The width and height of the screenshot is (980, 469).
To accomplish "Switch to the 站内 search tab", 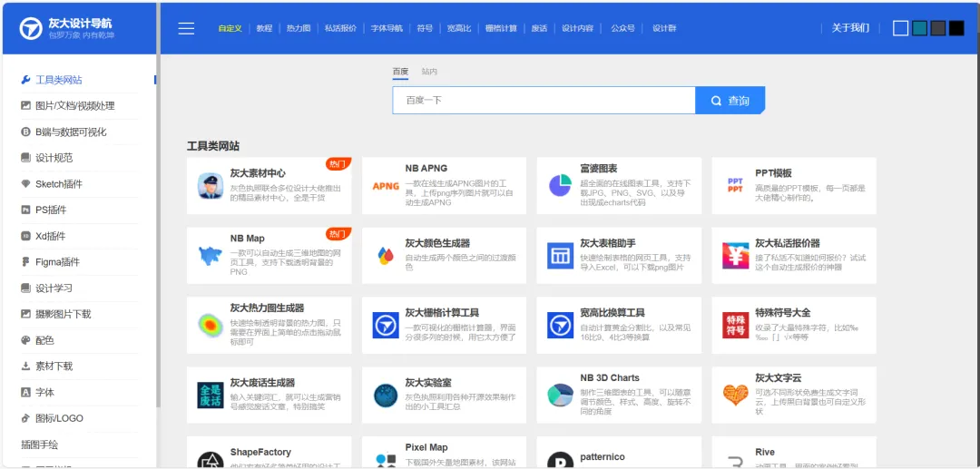I will click(429, 72).
